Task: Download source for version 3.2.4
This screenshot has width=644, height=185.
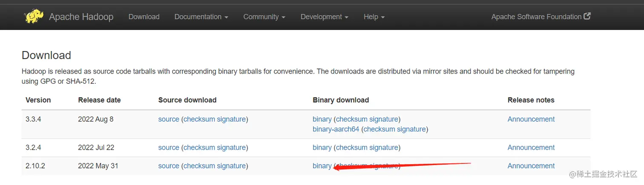Action: click(x=169, y=148)
